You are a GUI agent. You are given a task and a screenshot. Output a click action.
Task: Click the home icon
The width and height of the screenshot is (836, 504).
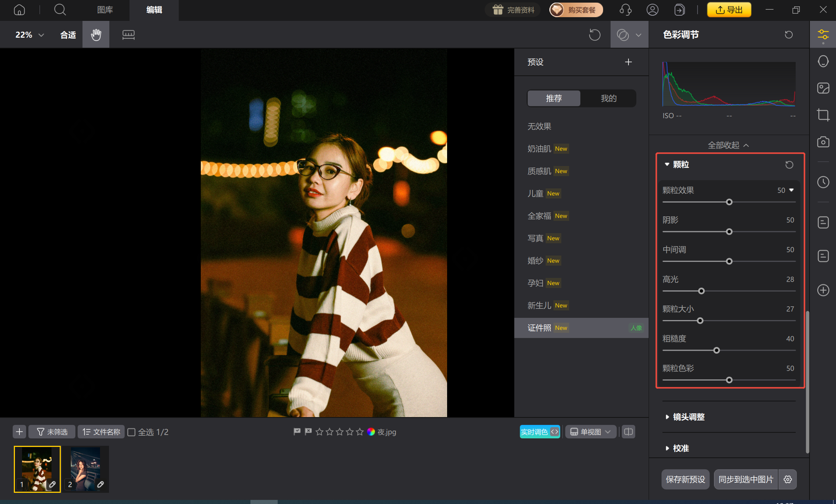19,10
